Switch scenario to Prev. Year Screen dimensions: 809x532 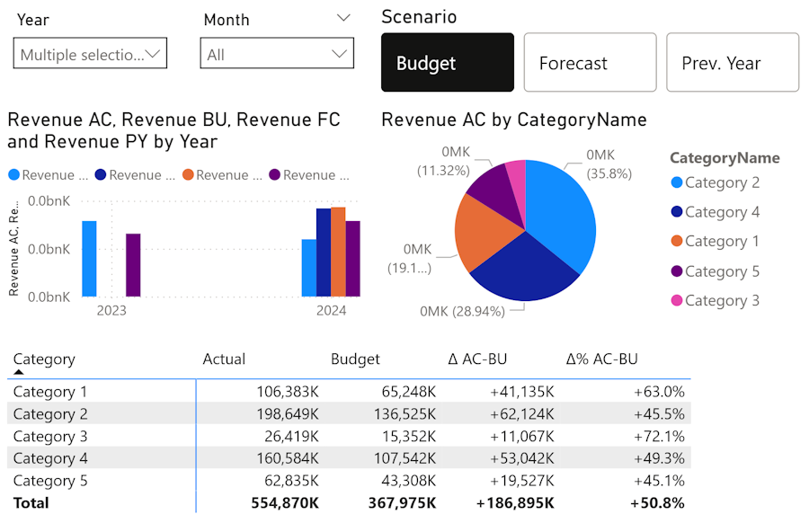point(732,63)
